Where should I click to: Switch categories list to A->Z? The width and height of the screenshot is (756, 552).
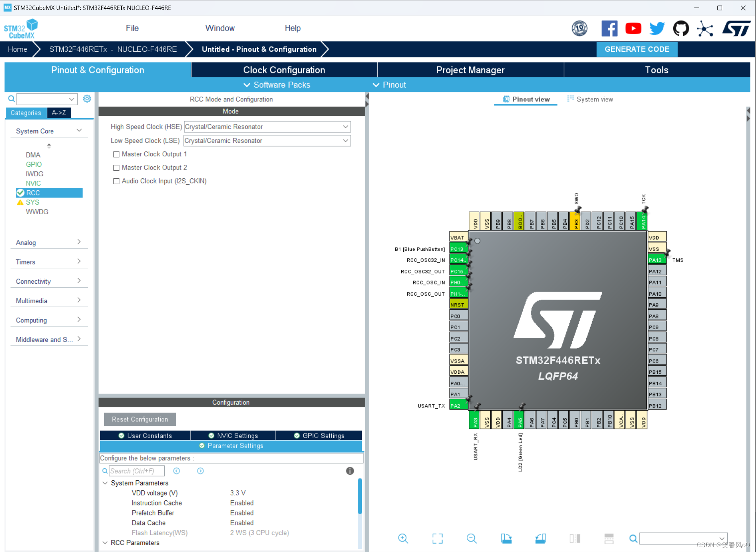[59, 113]
